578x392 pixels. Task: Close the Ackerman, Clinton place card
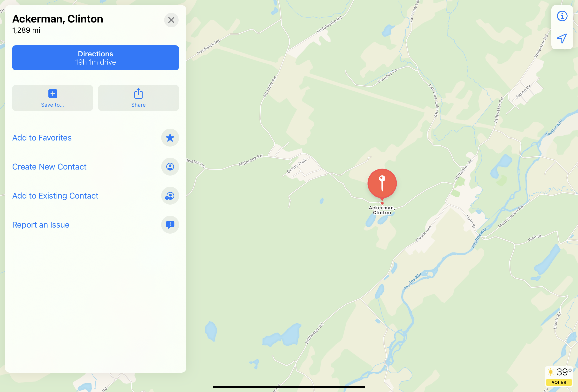point(171,20)
